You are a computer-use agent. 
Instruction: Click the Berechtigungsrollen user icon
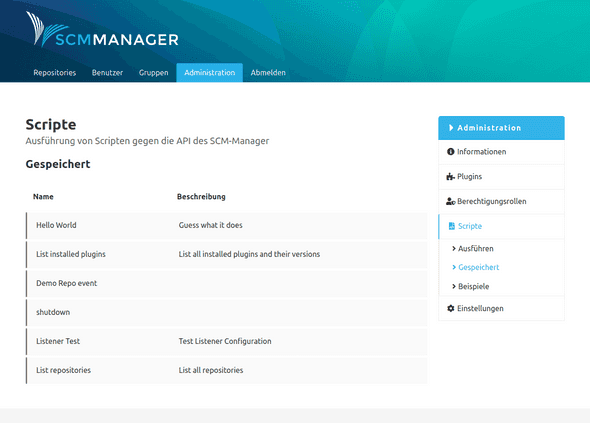451,201
